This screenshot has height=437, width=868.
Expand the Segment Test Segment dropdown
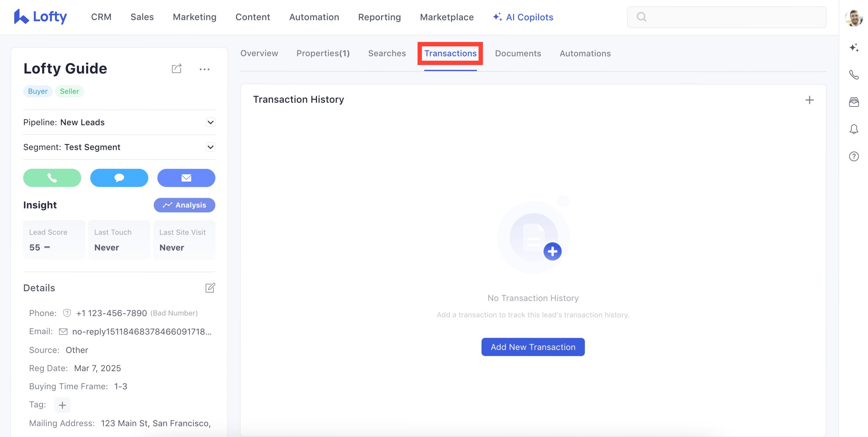(x=210, y=147)
